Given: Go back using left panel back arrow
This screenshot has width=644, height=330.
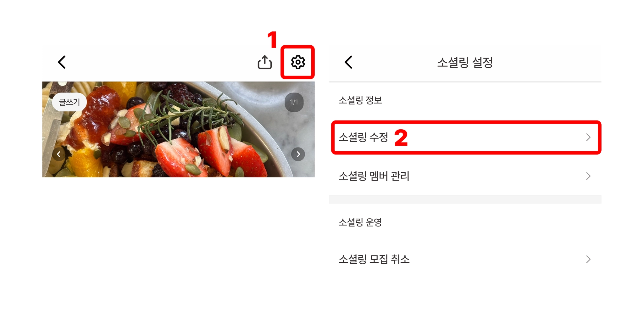Looking at the screenshot, I should [62, 62].
